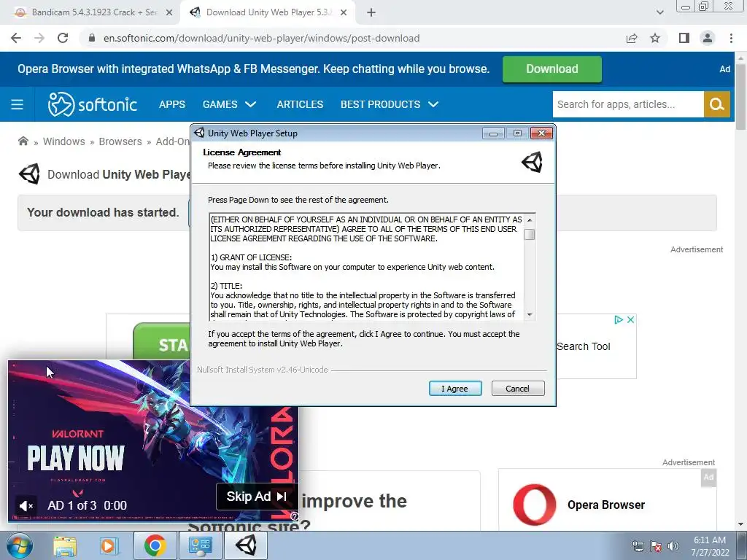
Task: Go back in Chrome browser
Action: [16, 38]
